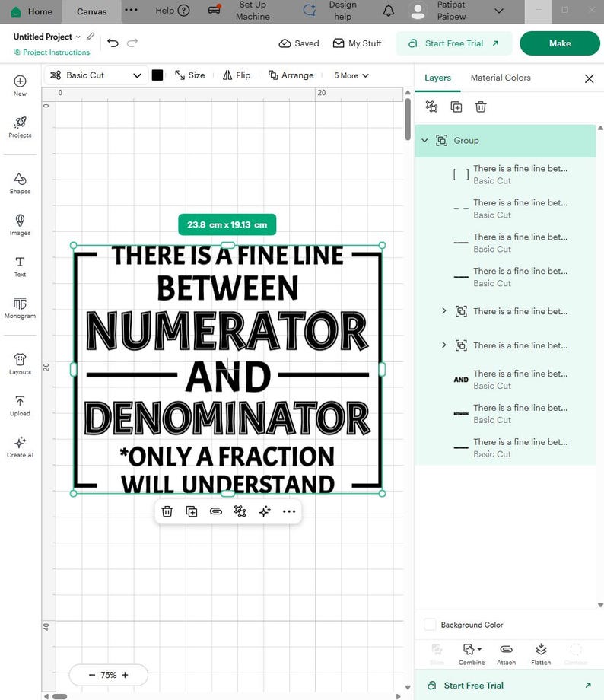Open the Projects rocket icon
The height and width of the screenshot is (700, 604).
[x=20, y=127]
